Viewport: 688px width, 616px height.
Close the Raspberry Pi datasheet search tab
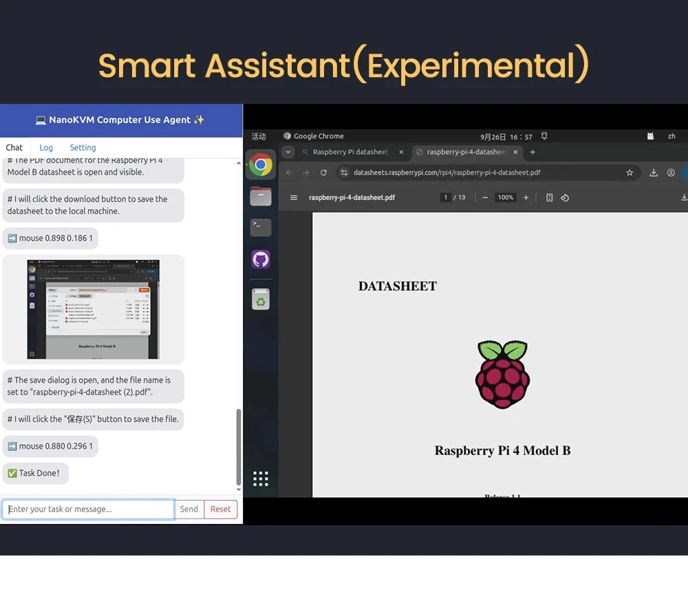[x=401, y=152]
